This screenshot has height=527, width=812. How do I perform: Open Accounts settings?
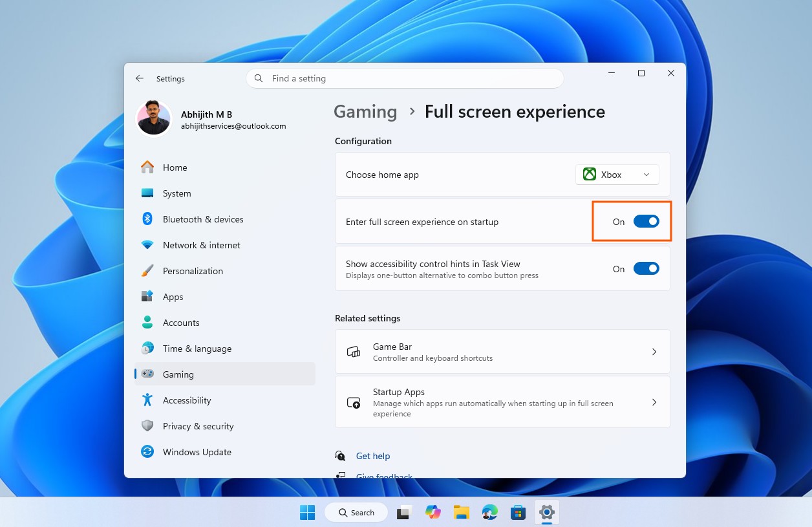point(181,322)
